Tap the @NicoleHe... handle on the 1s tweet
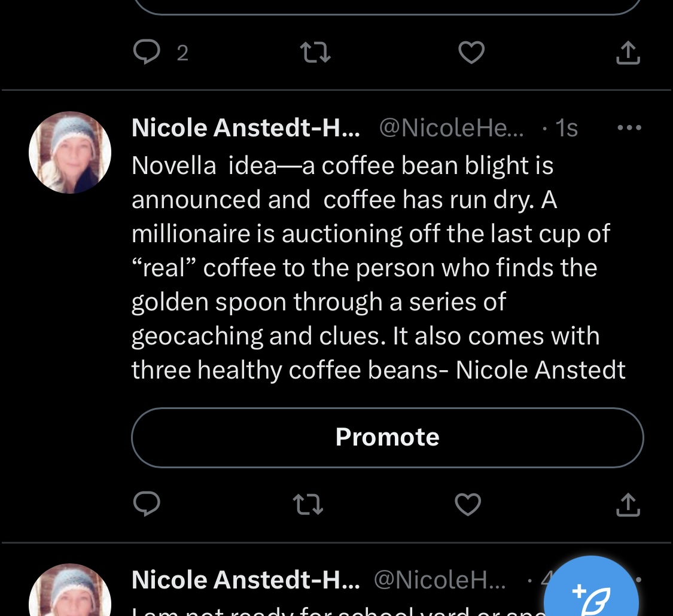The height and width of the screenshot is (616, 673). point(452,128)
